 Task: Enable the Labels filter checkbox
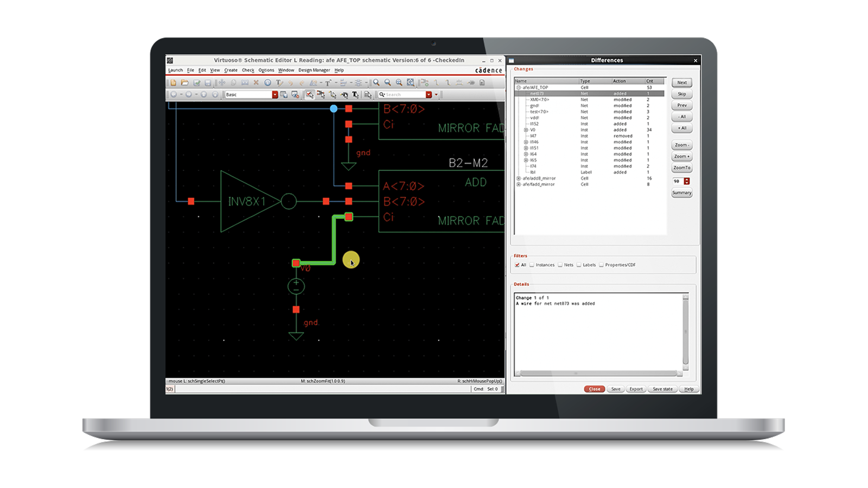tap(579, 265)
